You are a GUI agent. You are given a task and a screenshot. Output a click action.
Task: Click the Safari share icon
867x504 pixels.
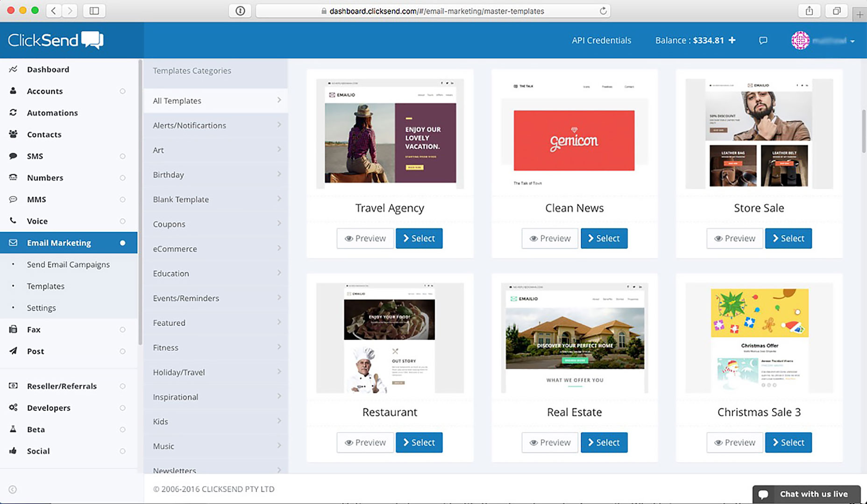pos(809,11)
